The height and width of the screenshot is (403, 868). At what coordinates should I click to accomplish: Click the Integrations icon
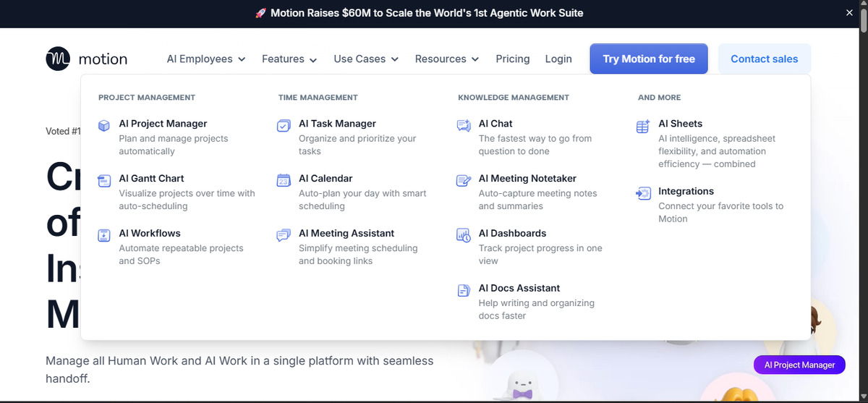(643, 193)
